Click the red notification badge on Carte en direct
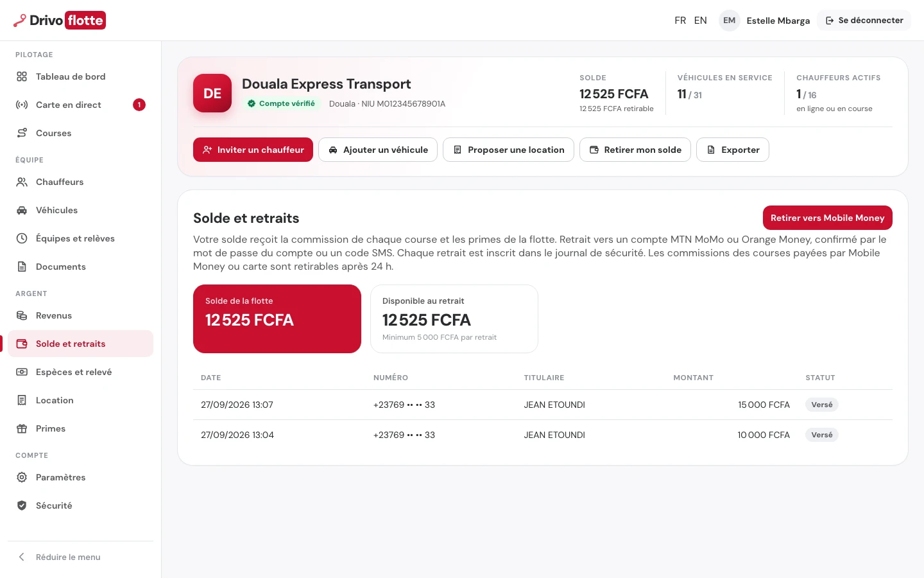This screenshot has height=578, width=924. pyautogui.click(x=139, y=105)
